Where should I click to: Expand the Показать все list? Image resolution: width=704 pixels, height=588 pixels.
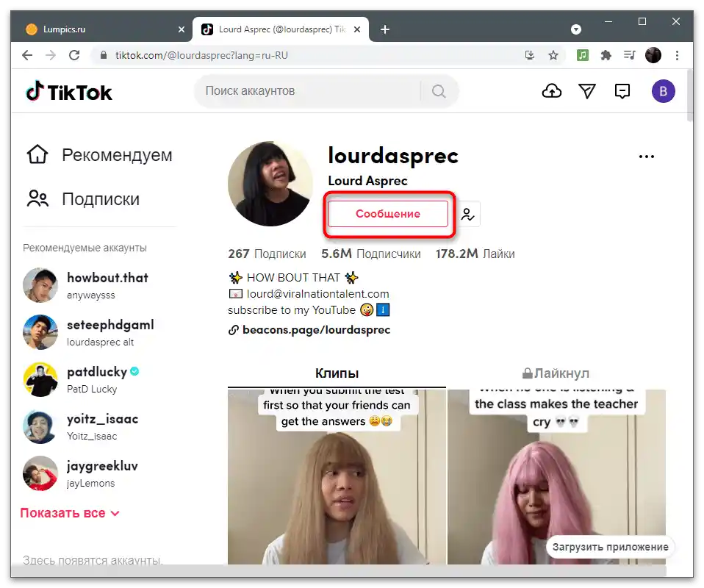[70, 513]
